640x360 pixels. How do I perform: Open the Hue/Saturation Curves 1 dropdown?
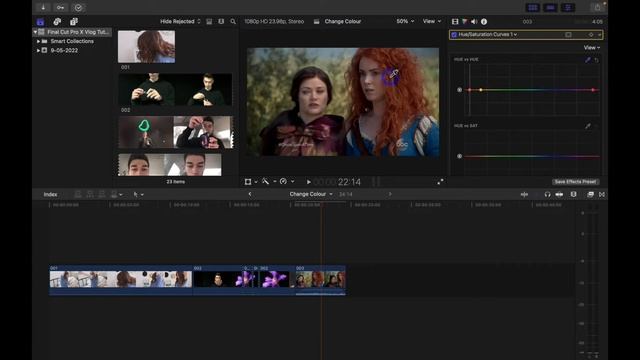pyautogui.click(x=488, y=35)
